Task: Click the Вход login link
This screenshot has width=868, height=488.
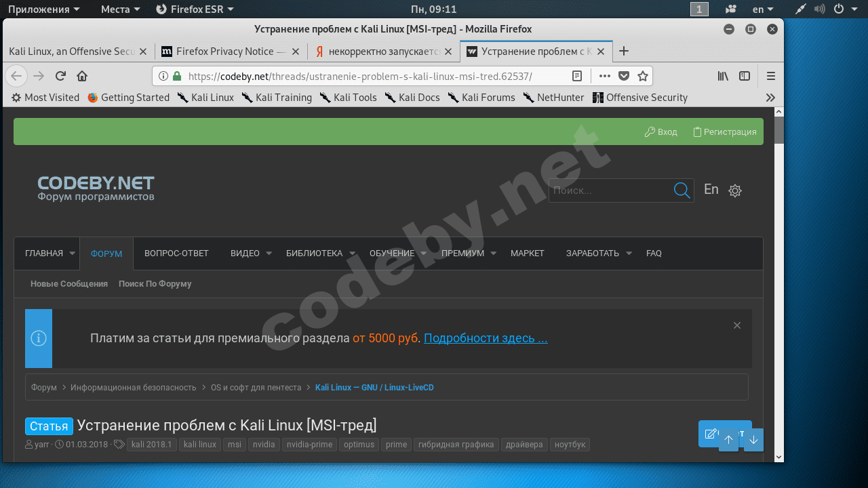Action: coord(661,132)
